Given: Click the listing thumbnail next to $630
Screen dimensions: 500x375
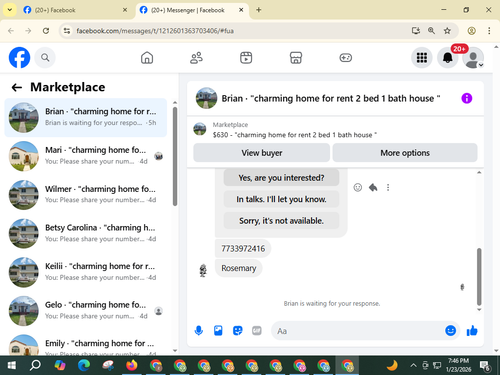Looking at the screenshot, I should 200,129.
